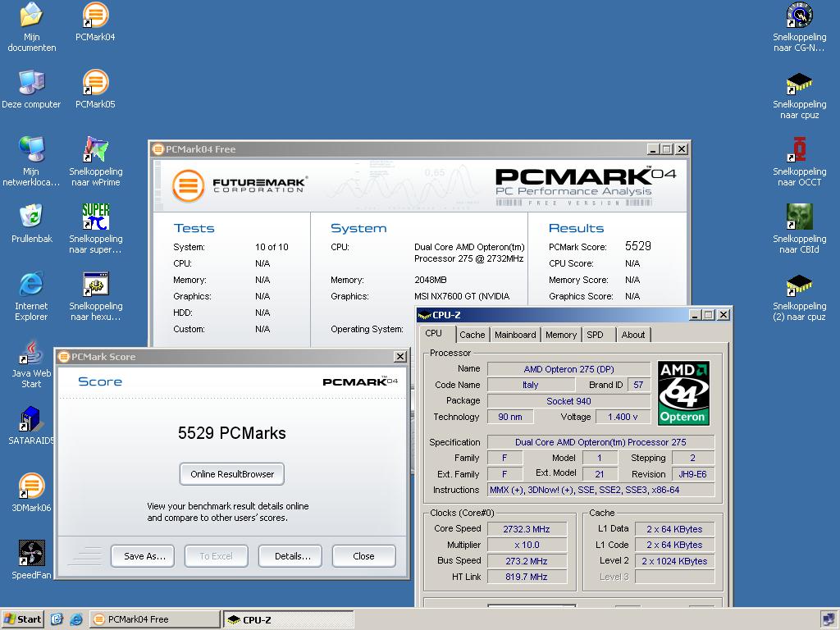Switch to the Mainboard tab in CPU-Z

click(x=515, y=335)
